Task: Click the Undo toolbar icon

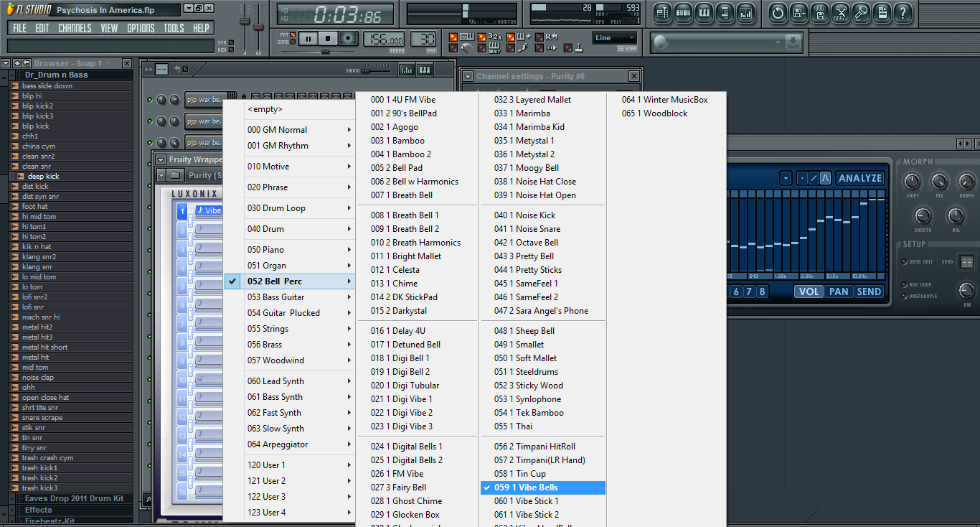Action: click(x=778, y=12)
